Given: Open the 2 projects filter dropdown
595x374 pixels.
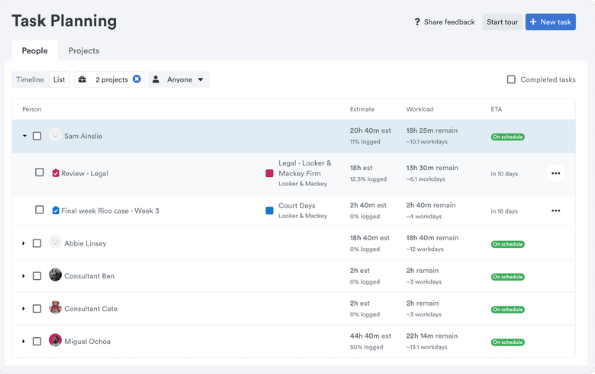Looking at the screenshot, I should [110, 79].
